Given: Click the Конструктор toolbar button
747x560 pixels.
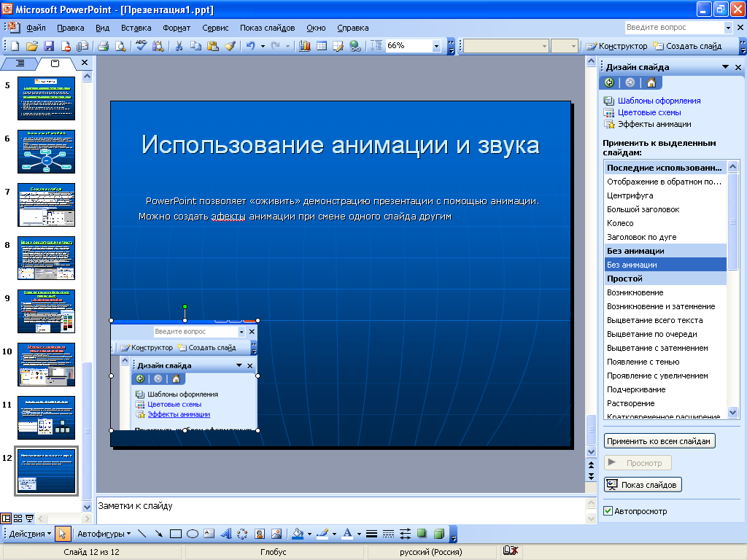Looking at the screenshot, I should (616, 46).
